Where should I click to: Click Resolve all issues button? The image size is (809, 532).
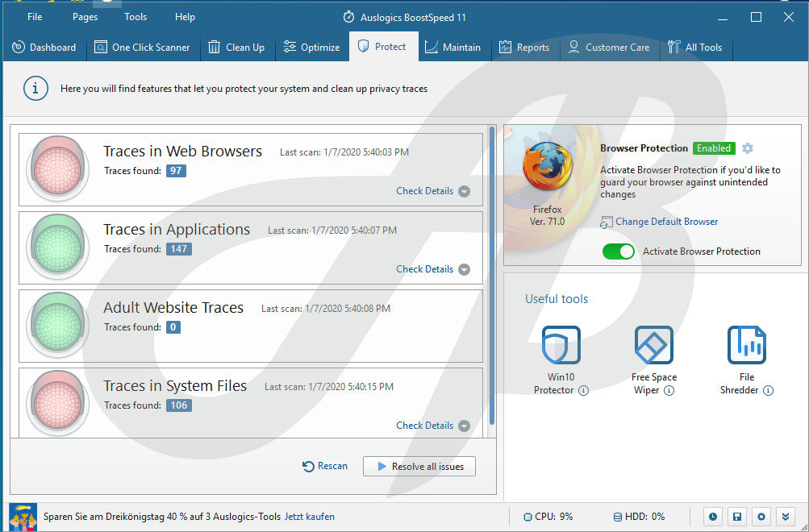[419, 467]
